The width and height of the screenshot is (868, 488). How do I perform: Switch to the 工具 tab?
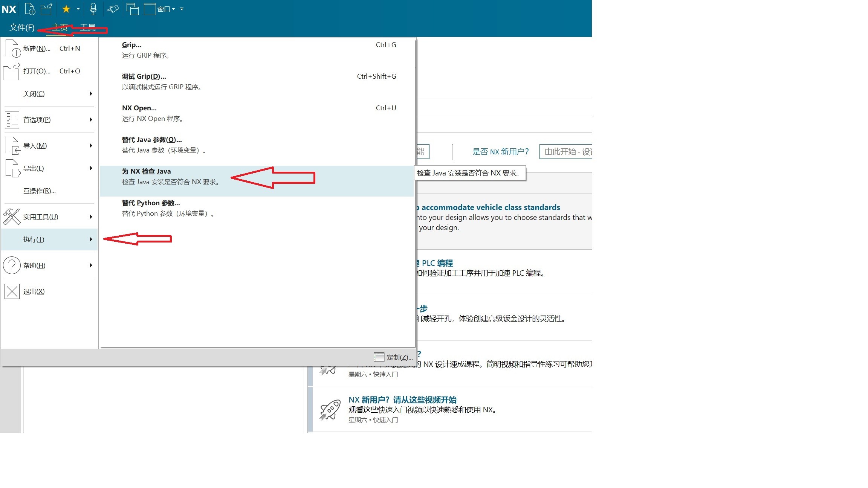pyautogui.click(x=88, y=27)
